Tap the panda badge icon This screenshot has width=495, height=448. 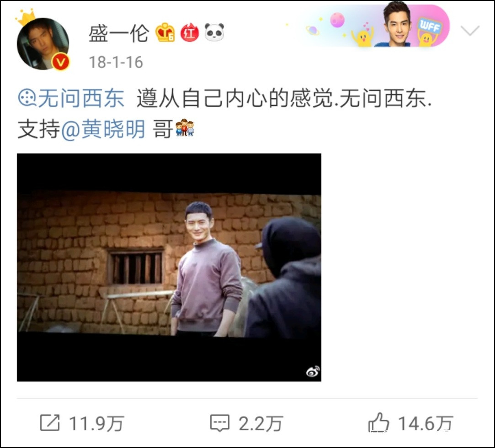214,32
